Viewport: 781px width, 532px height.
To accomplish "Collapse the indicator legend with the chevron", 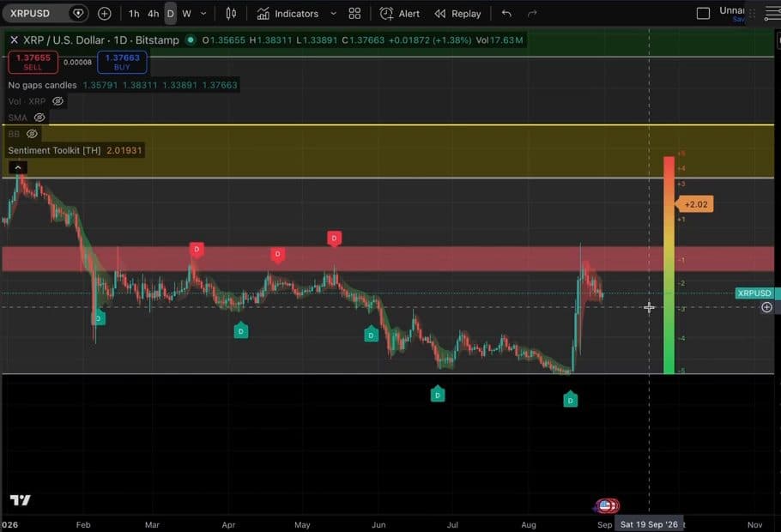I will click(x=18, y=167).
